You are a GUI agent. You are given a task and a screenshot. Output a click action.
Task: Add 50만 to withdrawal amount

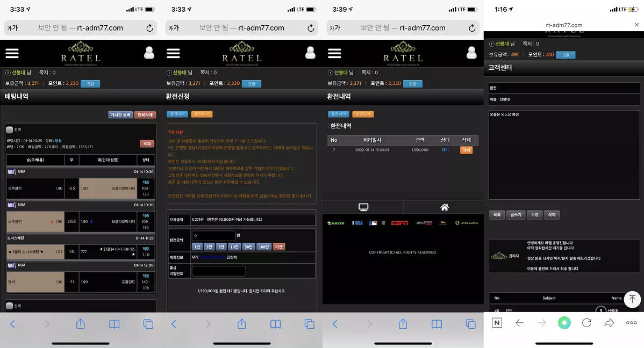point(249,247)
